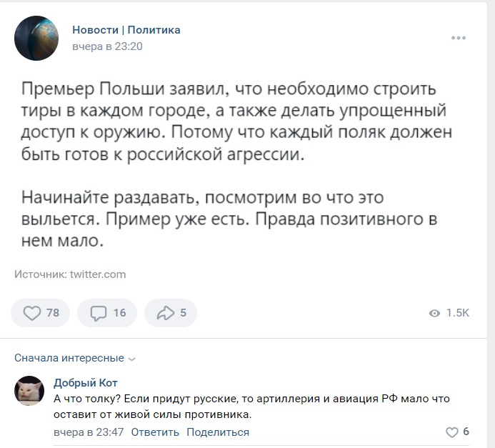Click Поделиться under the comment
This screenshot has height=448, width=495.
click(x=218, y=432)
